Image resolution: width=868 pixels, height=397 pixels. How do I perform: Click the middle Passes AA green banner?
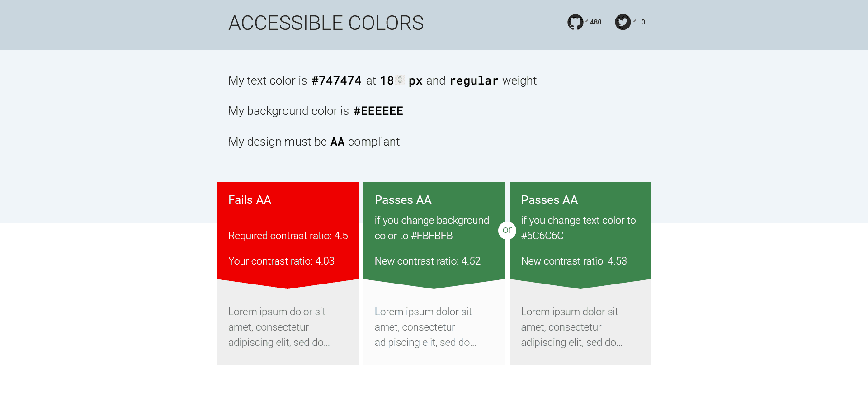click(434, 231)
